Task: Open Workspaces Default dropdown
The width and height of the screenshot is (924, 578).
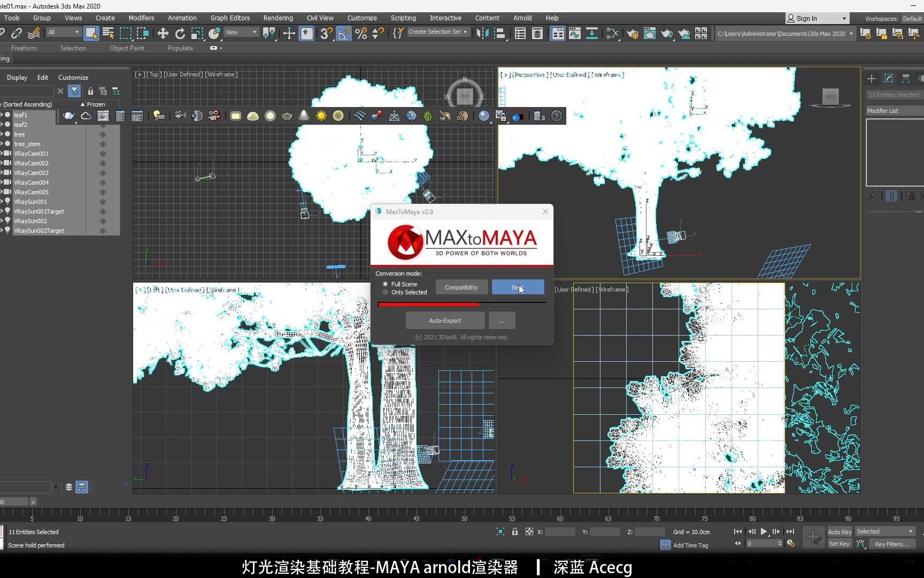Action: point(912,18)
